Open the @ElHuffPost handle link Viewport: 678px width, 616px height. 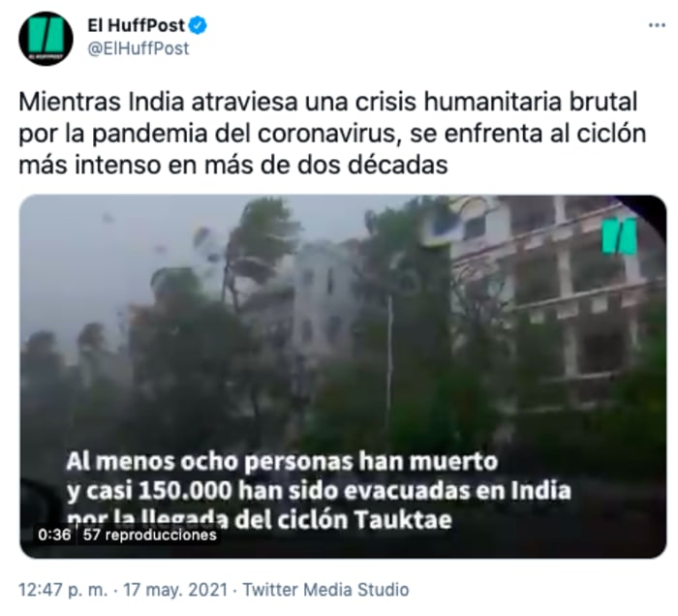139,48
